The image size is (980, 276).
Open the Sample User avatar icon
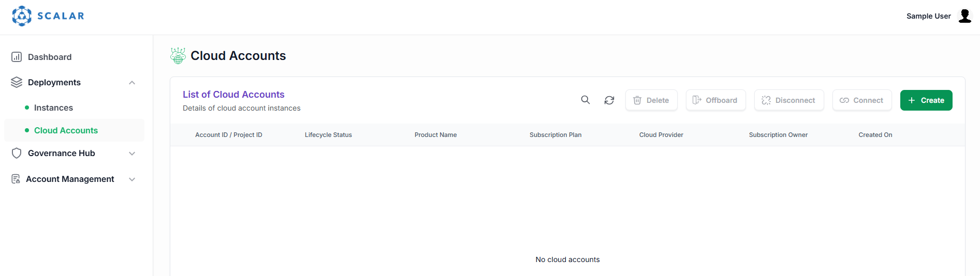965,16
